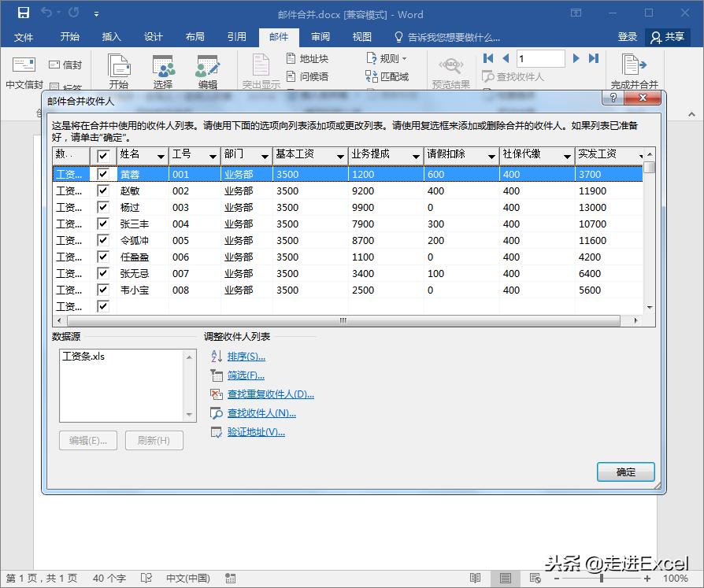Open the dialog help question mark button
The width and height of the screenshot is (704, 588).
coord(613,98)
